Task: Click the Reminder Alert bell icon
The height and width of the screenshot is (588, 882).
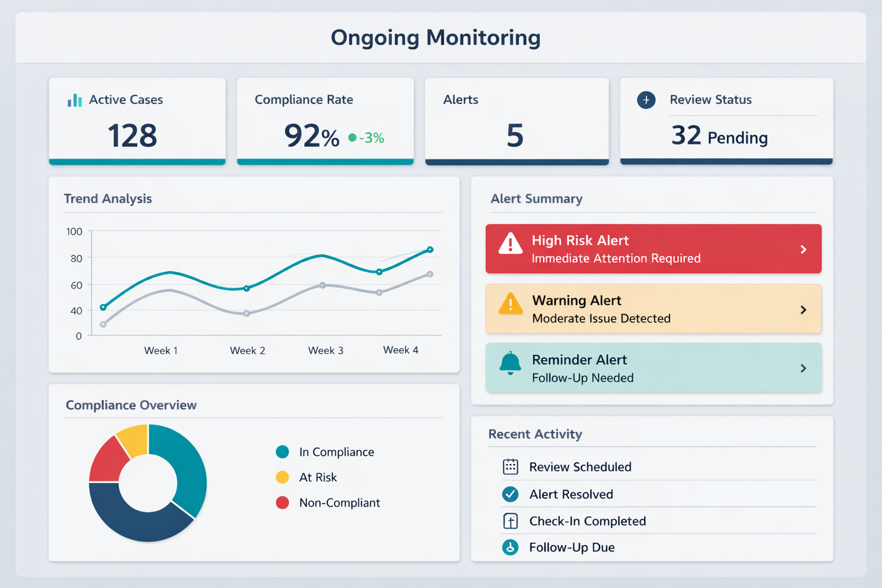Action: 510,364
